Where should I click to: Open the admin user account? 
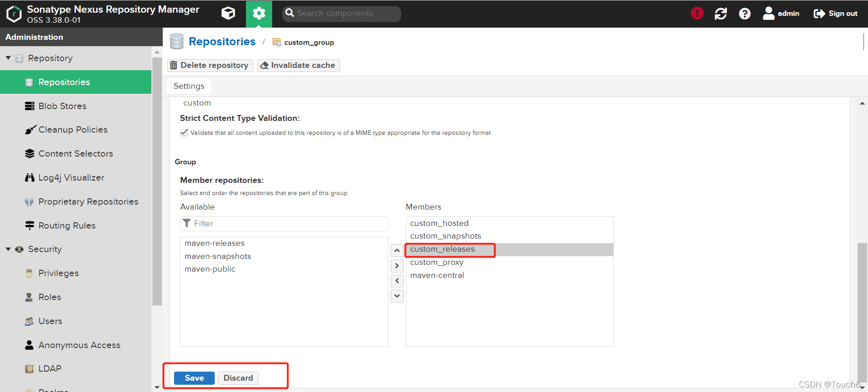(781, 14)
